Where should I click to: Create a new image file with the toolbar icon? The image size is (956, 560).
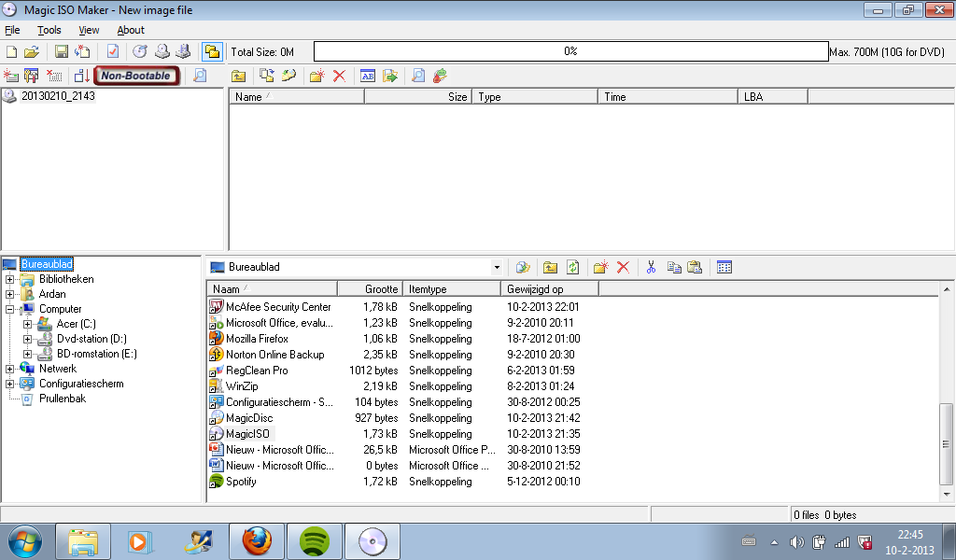11,51
